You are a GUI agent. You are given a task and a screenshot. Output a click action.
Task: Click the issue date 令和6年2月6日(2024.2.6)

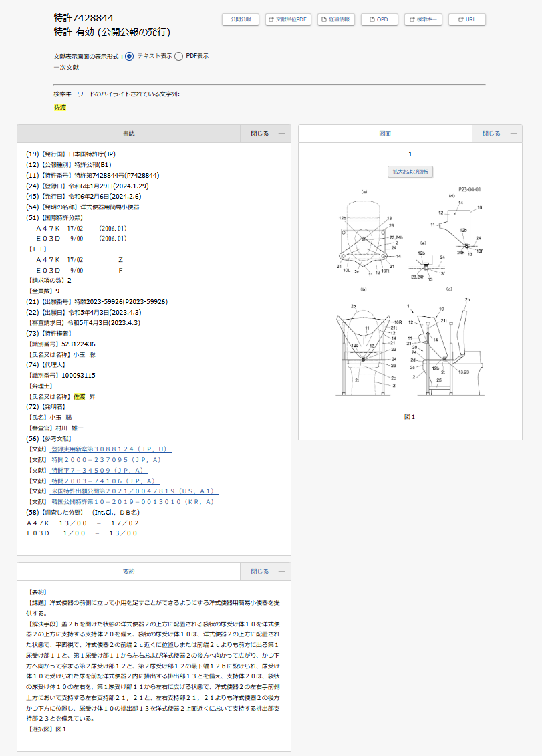(105, 197)
